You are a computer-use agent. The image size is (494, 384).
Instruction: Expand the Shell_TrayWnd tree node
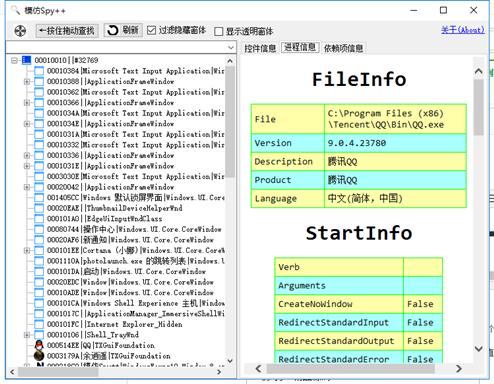[27, 335]
